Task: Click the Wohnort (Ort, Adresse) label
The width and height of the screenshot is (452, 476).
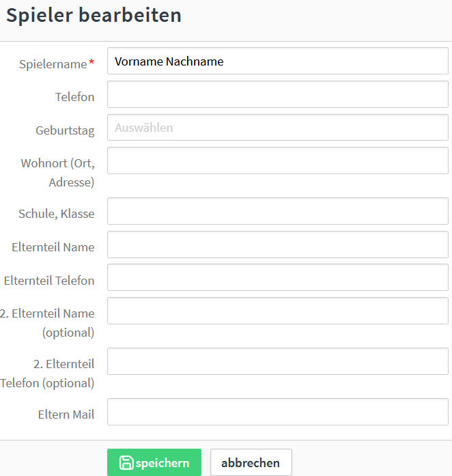Action: pos(58,173)
